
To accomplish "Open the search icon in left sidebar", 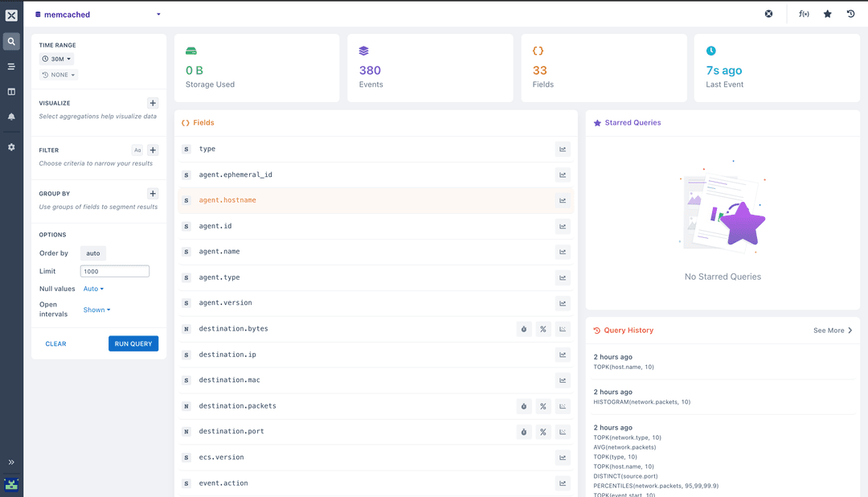I will tap(11, 42).
